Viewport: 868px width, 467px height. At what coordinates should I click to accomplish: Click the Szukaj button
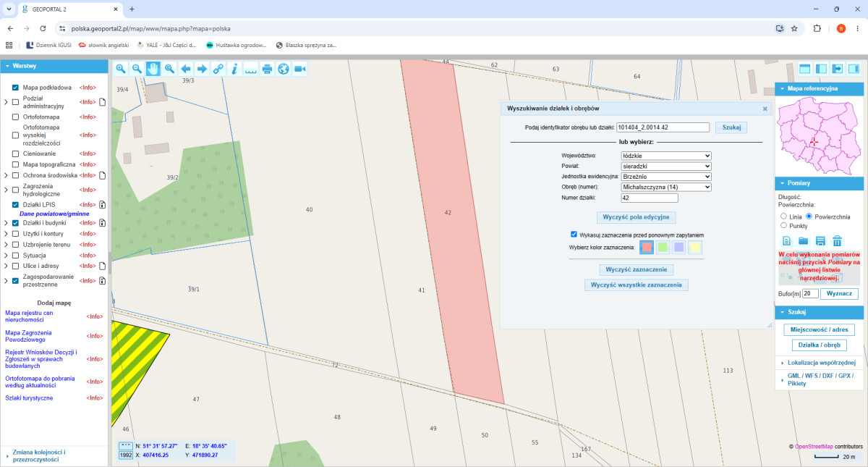[x=731, y=127]
